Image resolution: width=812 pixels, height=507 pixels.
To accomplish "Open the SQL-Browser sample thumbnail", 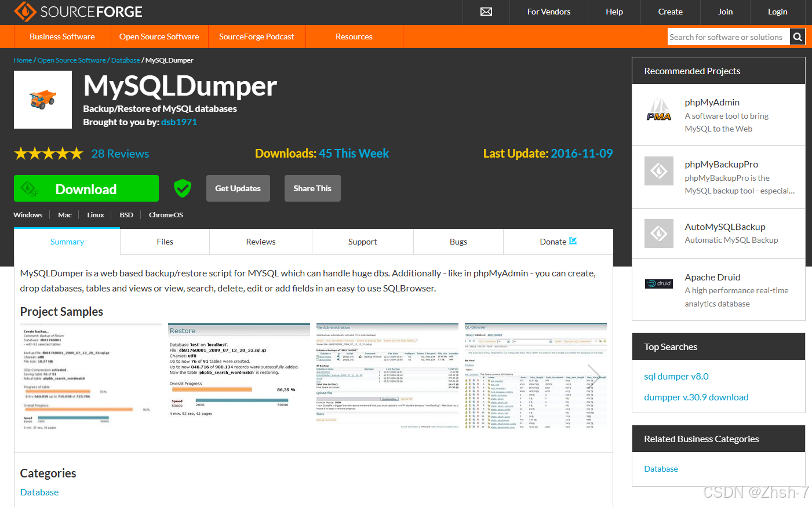I will click(x=536, y=377).
